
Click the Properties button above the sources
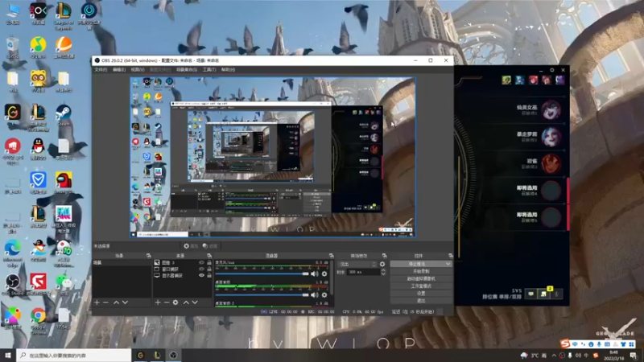(x=191, y=246)
